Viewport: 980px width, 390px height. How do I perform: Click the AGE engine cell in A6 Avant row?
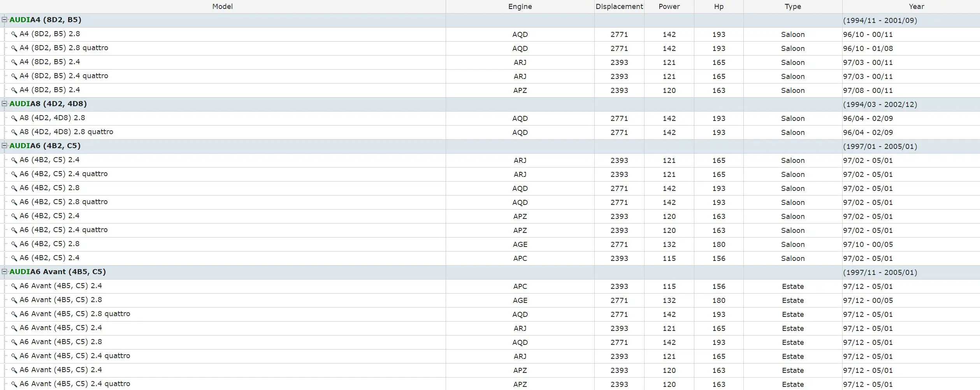(520, 301)
